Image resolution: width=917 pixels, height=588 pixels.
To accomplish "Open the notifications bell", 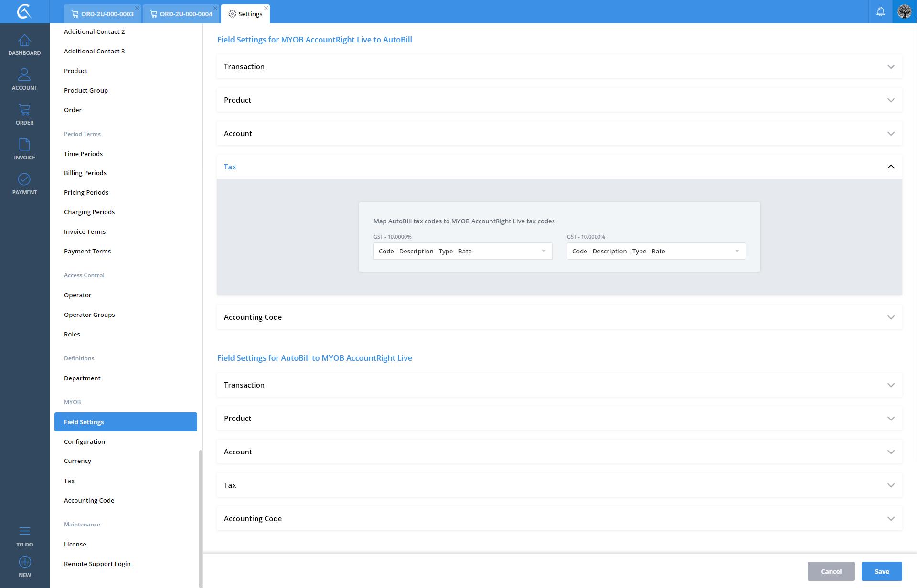I will [880, 11].
